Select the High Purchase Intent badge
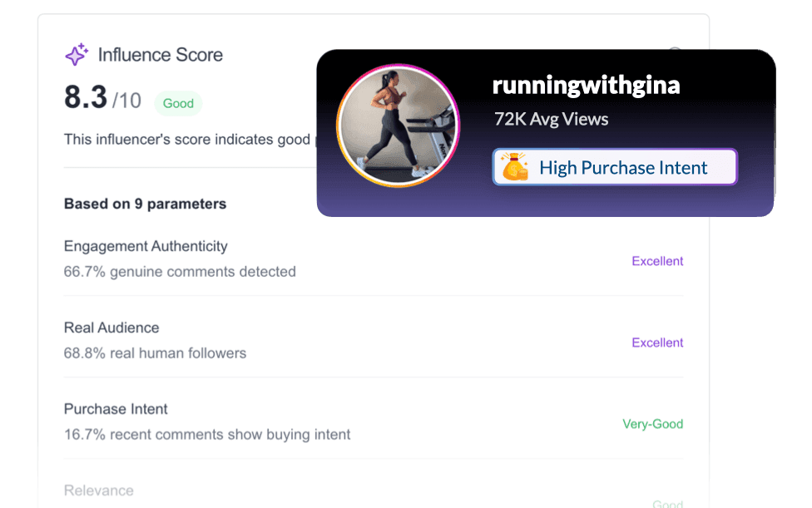The image size is (812, 508). pyautogui.click(x=614, y=166)
